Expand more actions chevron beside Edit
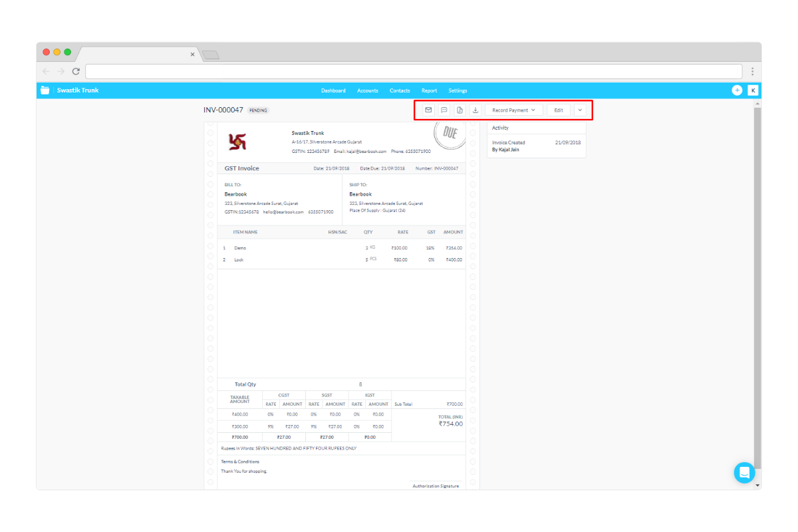Screen dimensions: 798x532 580,110
